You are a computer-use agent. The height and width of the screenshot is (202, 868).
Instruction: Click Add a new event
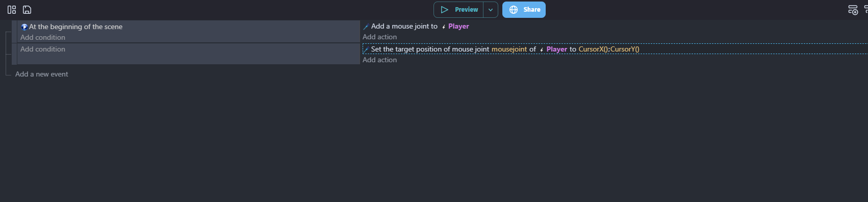[x=42, y=74]
